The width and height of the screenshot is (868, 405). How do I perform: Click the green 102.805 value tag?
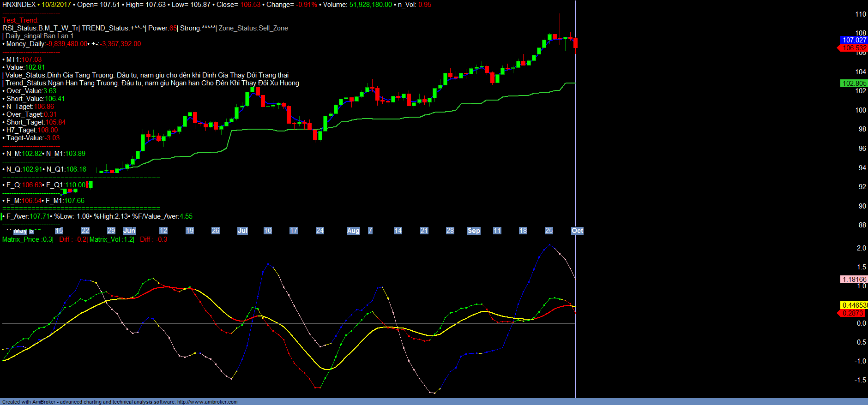854,83
